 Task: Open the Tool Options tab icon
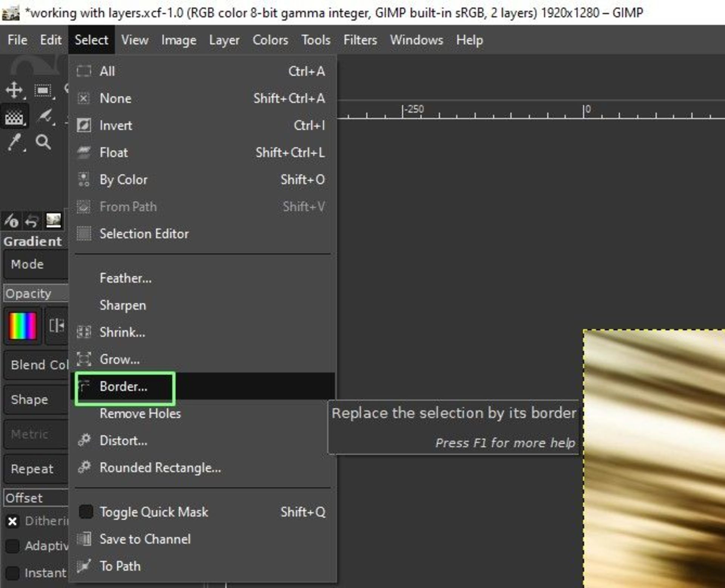[x=11, y=221]
